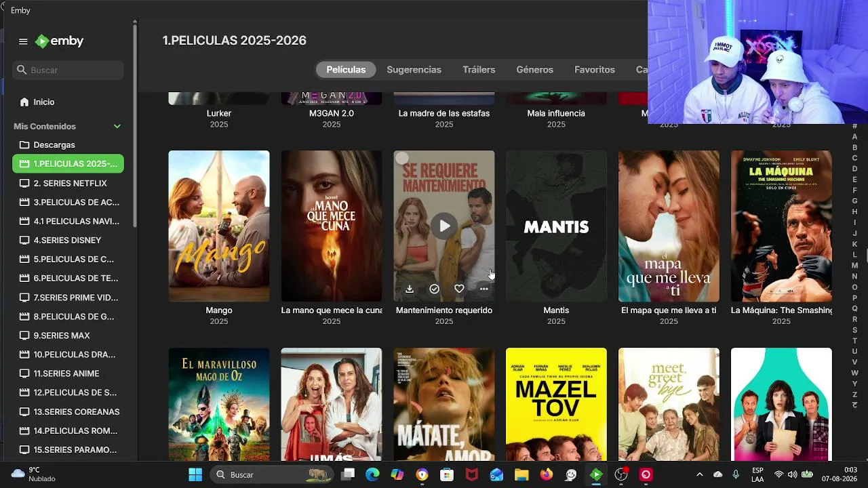
Task: Open the Wi-Fi network icon in the tray
Action: pos(778,474)
